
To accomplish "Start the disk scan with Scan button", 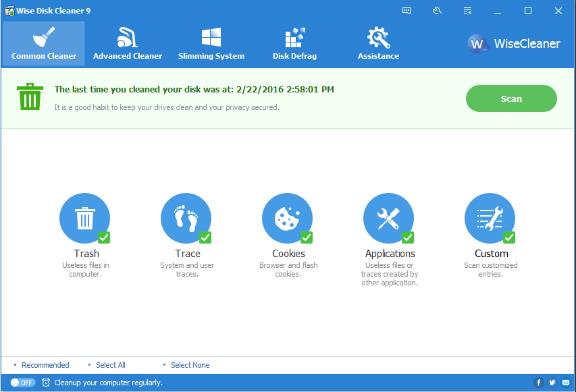I will [x=511, y=99].
